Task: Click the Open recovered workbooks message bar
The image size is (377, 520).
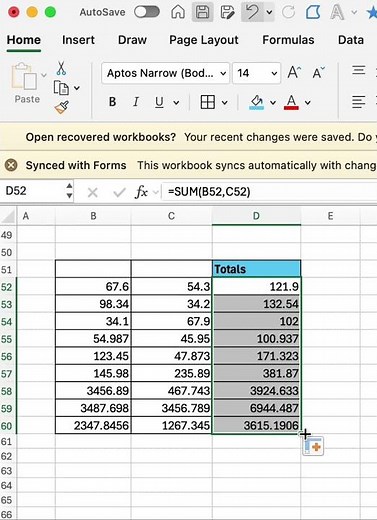Action: [x=188, y=137]
